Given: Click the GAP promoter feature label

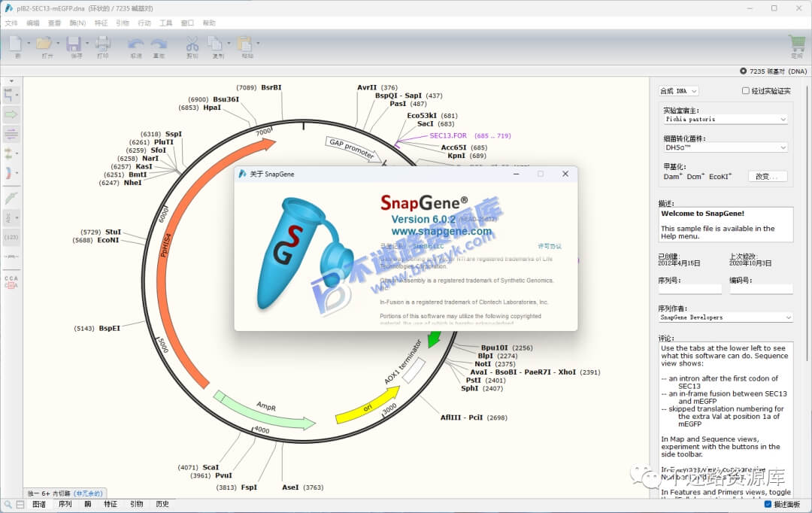Looking at the screenshot, I should pyautogui.click(x=352, y=149).
